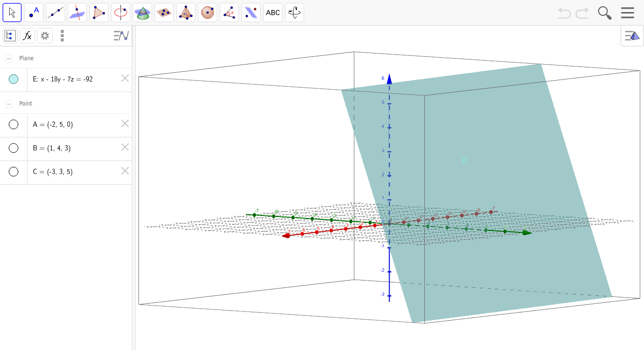
Task: Collapse the Point group
Action: [9, 104]
